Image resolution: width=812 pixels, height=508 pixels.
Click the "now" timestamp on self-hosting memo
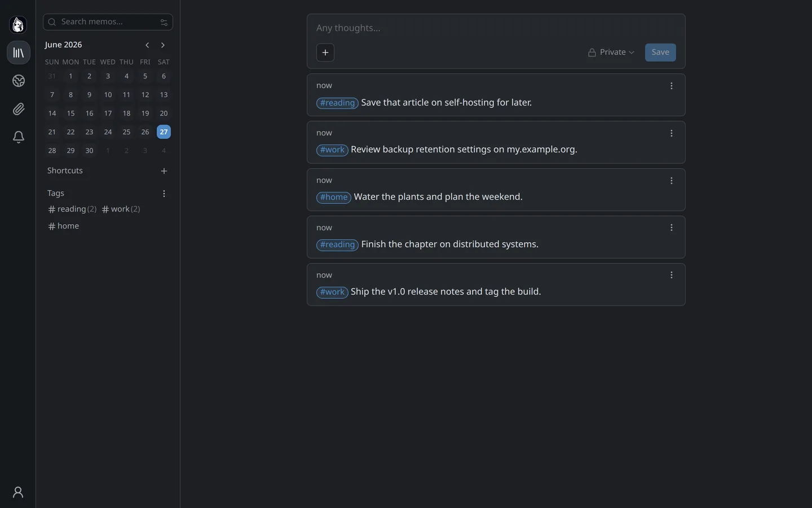[x=324, y=86]
